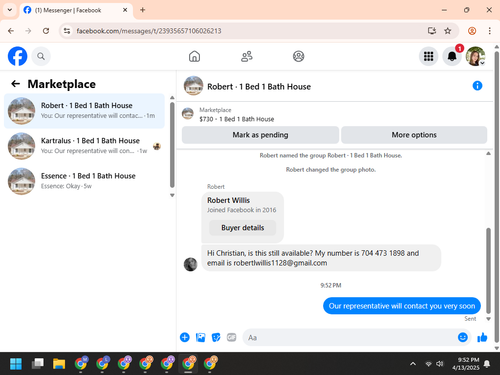
Task: Click the address bar URL
Action: (x=149, y=31)
